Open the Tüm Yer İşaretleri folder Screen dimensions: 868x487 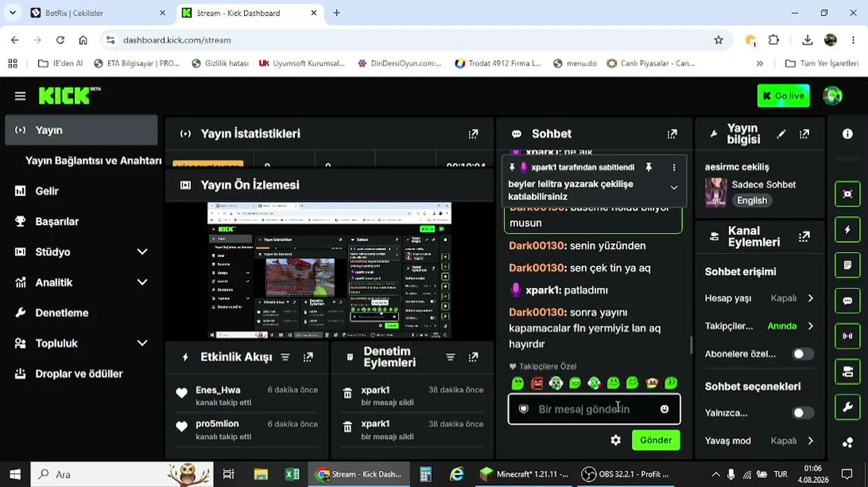click(x=821, y=64)
